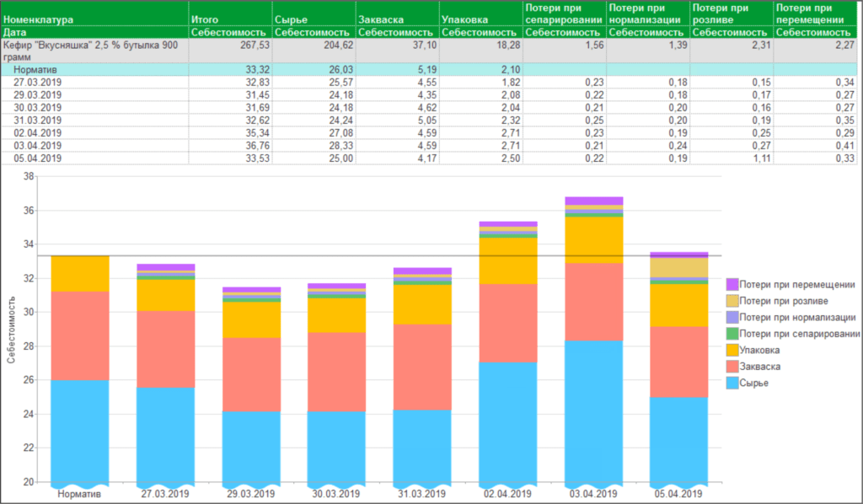
Task: Click the tan розлив segment of 05.04.2019 bar
Action: pyautogui.click(x=679, y=267)
